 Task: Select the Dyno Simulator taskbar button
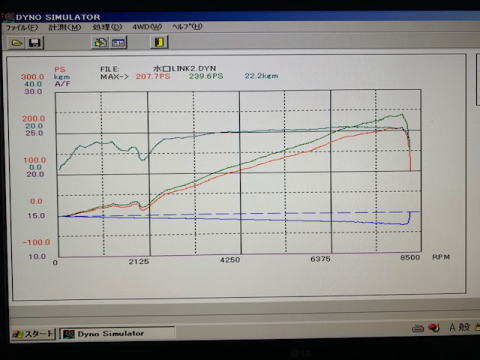point(117,333)
